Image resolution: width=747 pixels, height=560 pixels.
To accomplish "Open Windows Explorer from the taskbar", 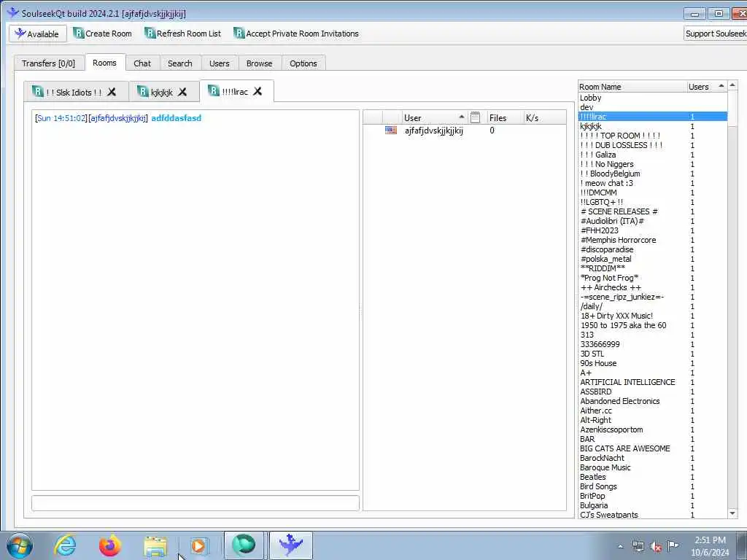I will click(x=155, y=545).
